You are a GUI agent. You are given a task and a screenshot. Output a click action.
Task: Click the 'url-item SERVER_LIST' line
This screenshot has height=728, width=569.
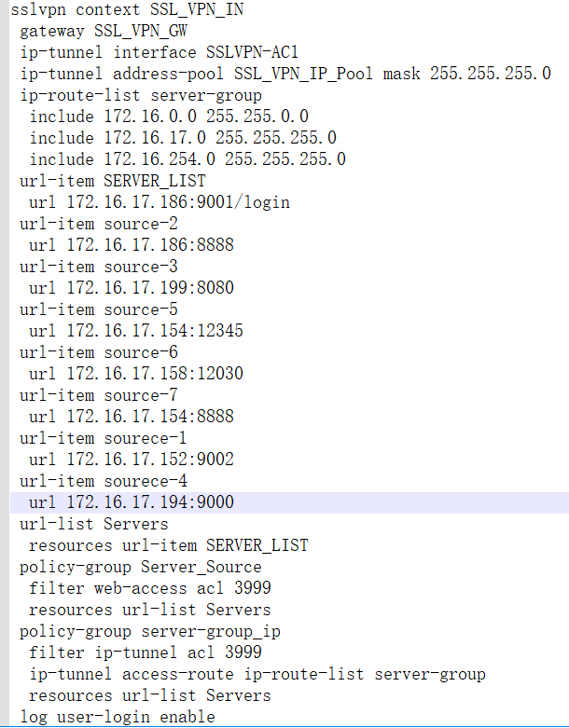point(112,181)
